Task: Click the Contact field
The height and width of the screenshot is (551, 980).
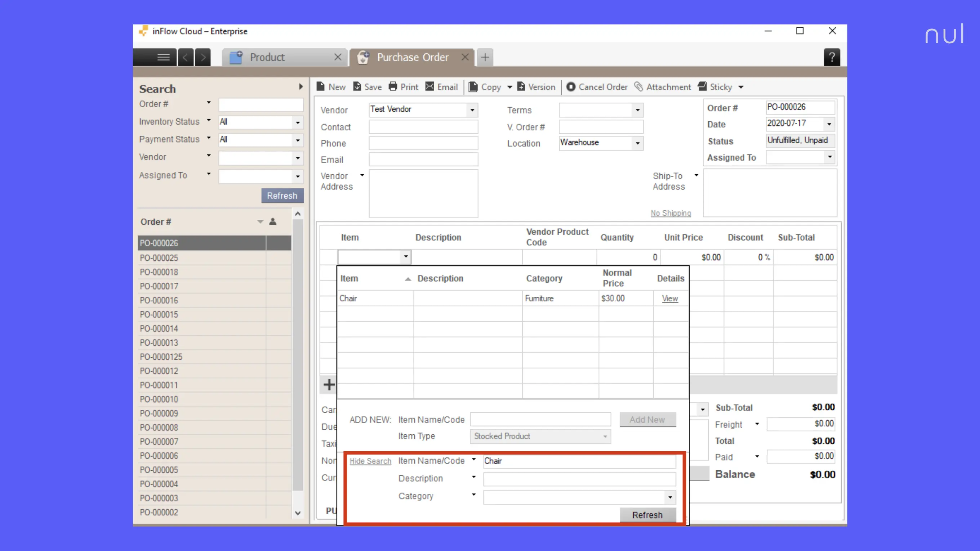Action: coord(423,127)
